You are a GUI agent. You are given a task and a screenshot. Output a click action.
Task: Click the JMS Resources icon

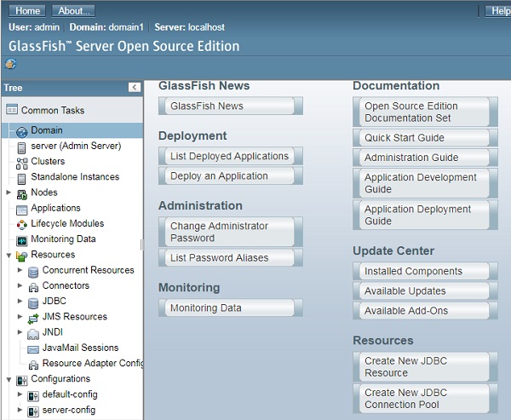[x=33, y=319]
